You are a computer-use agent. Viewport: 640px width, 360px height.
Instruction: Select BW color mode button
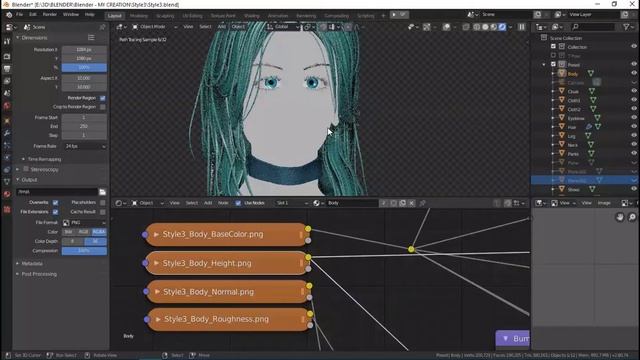69,232
